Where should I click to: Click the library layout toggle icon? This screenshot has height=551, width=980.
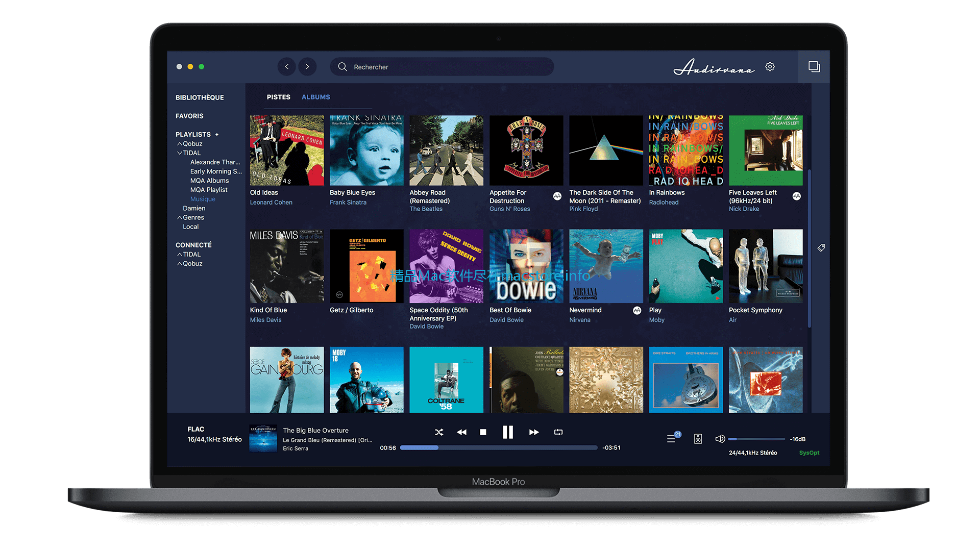(815, 66)
